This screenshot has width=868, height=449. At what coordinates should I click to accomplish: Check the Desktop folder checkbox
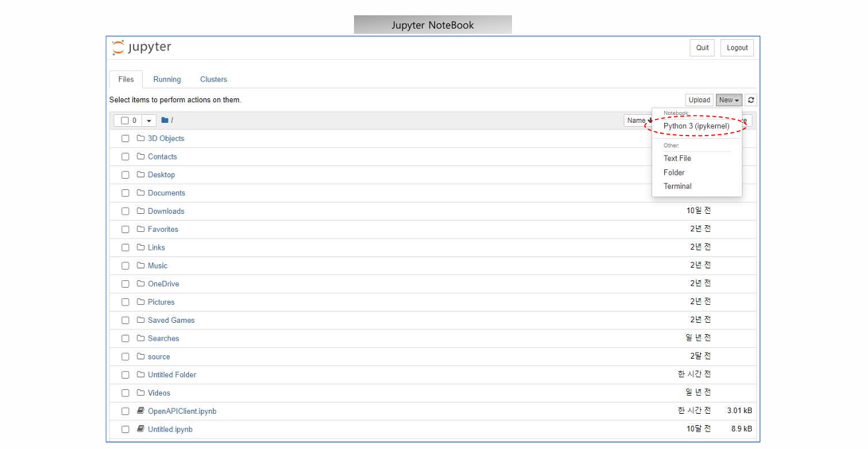[125, 175]
